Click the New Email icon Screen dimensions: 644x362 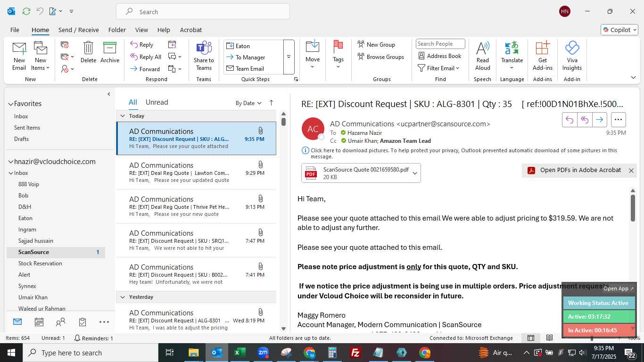[19, 56]
